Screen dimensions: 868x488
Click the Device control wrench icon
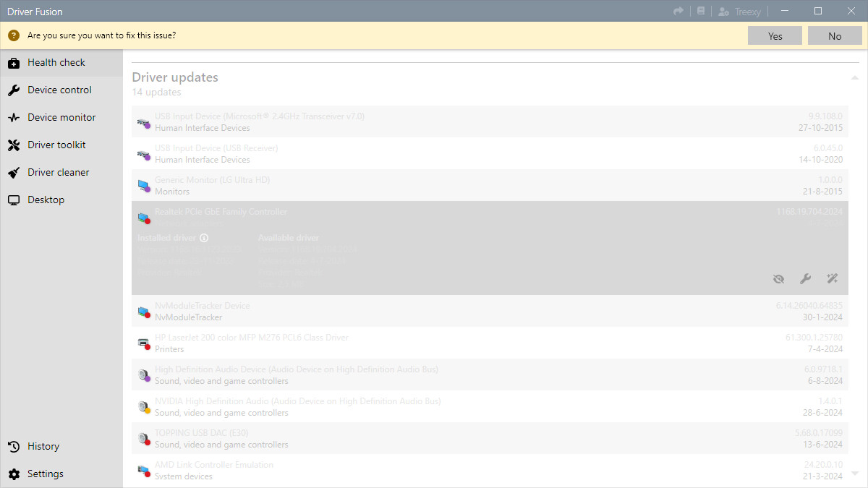coord(14,90)
